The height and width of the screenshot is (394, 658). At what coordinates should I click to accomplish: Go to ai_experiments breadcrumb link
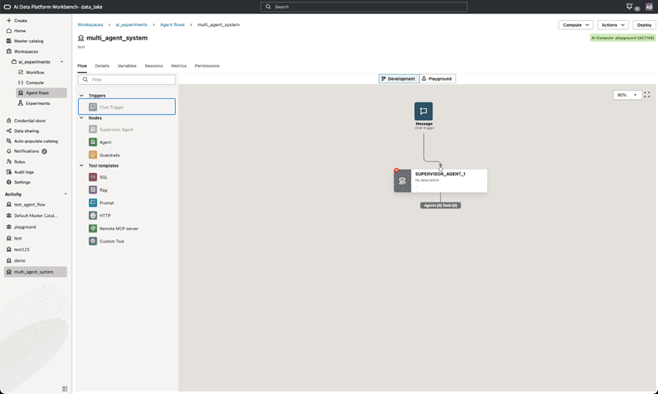[131, 25]
